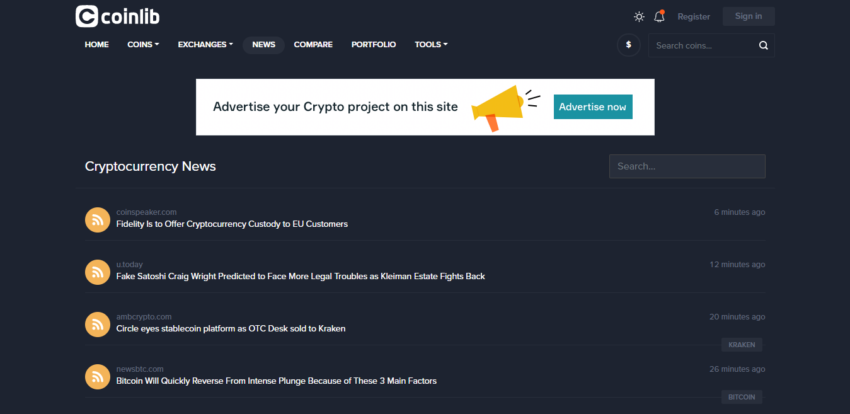Click the u.today source label
Screen dimensions: 850x414
130,264
